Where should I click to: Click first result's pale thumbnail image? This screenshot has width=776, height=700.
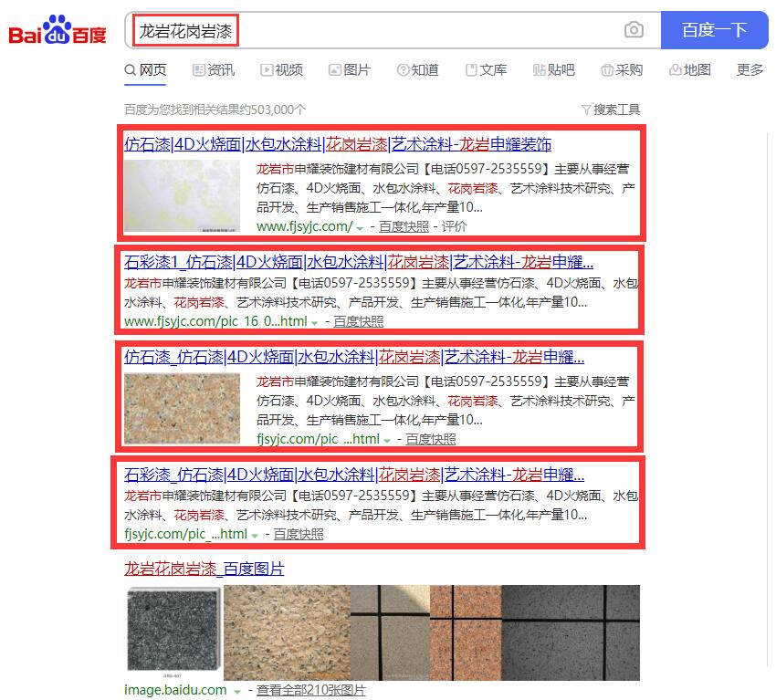coord(182,196)
